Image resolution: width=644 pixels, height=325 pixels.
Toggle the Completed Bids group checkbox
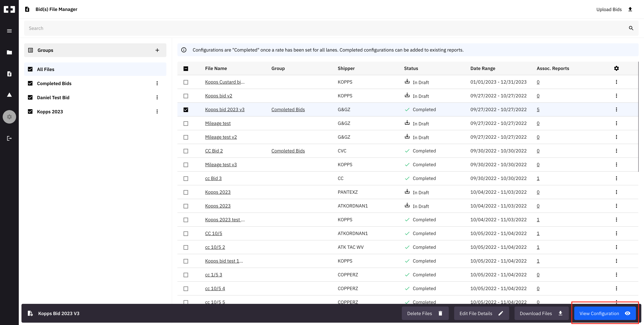point(30,83)
